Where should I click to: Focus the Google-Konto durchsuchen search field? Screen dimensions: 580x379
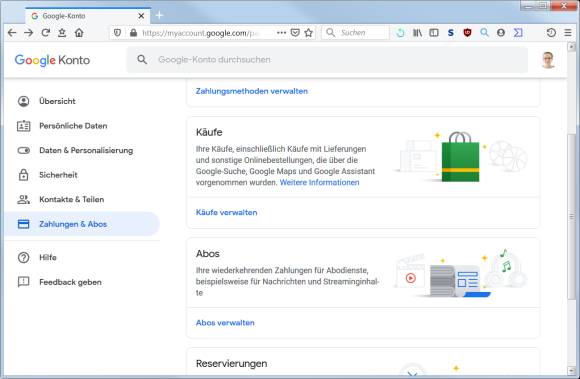click(327, 60)
